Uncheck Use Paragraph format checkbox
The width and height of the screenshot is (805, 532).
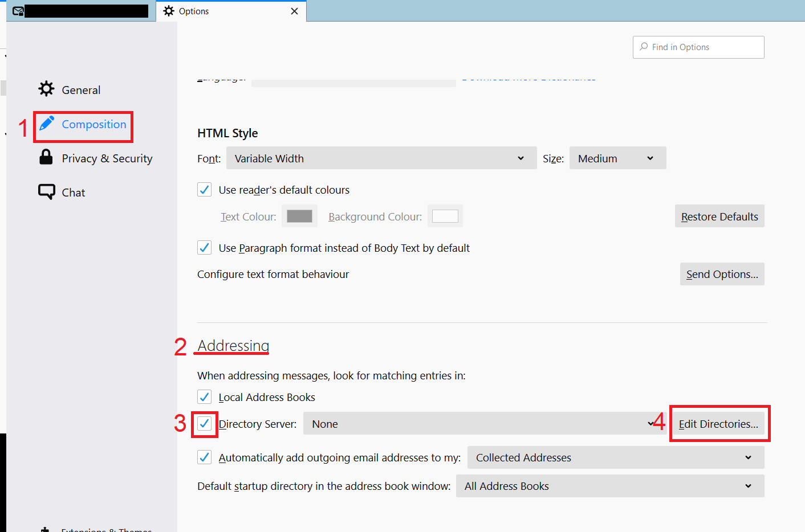pyautogui.click(x=204, y=248)
